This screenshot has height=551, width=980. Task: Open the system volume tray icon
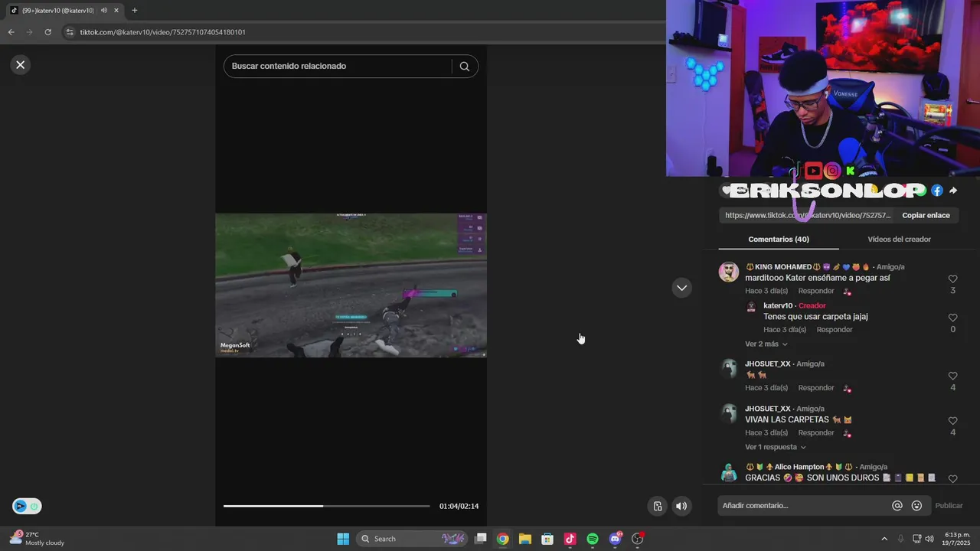tap(929, 539)
